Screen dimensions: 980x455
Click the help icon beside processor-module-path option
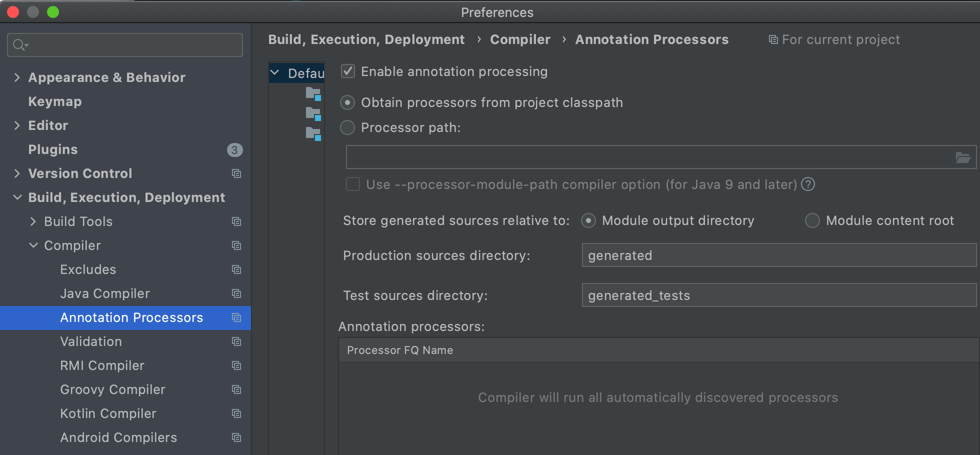point(808,184)
